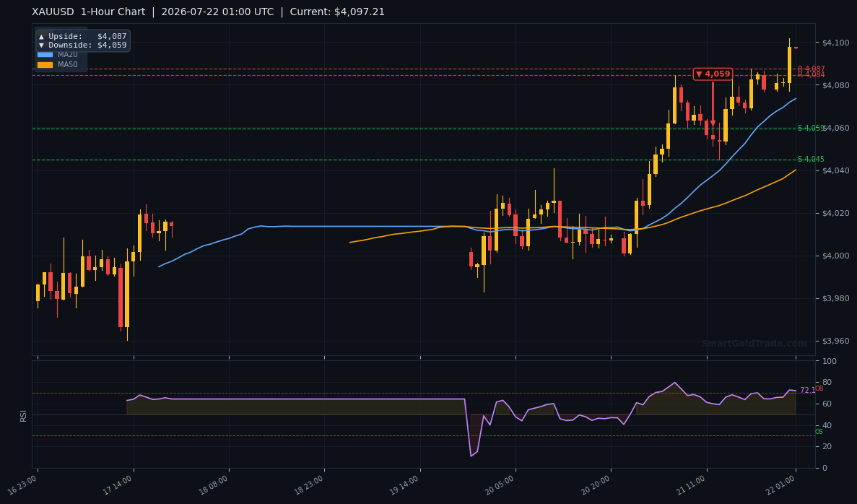
Task: Click the RSI panel axis title
Action: coord(24,415)
